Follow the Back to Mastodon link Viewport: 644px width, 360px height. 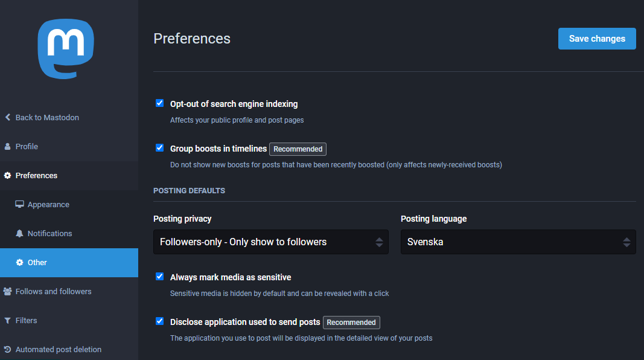pyautogui.click(x=47, y=117)
